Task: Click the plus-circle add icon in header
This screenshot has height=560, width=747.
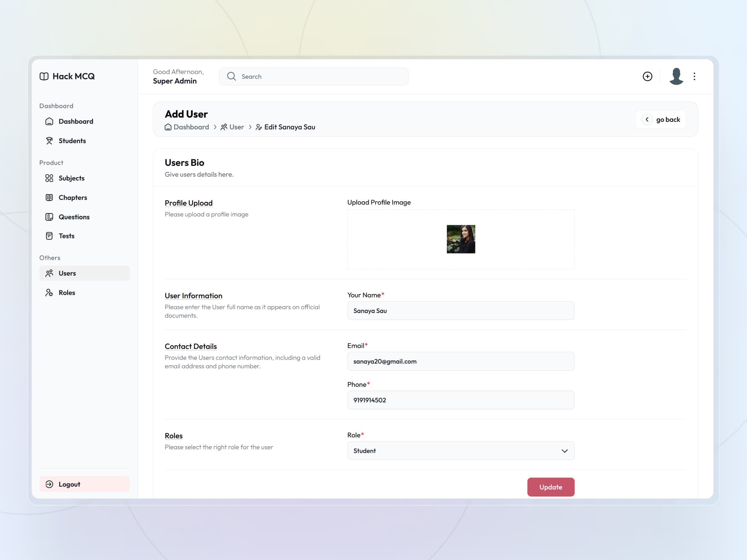Action: (x=647, y=76)
